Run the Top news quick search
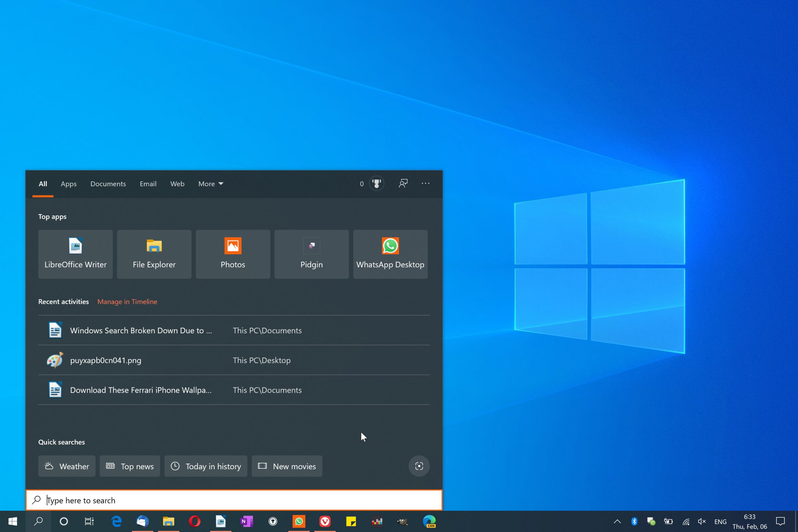 point(130,466)
